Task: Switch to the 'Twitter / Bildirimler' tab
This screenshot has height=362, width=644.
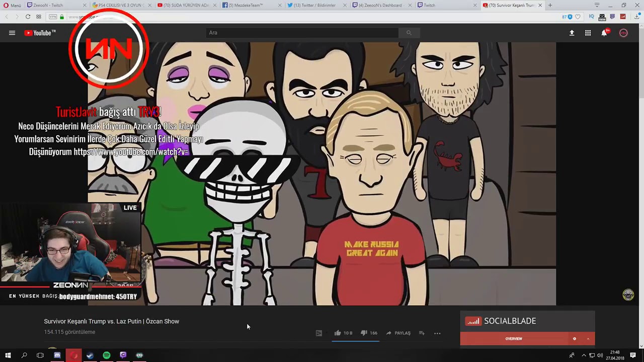Action: click(316, 6)
